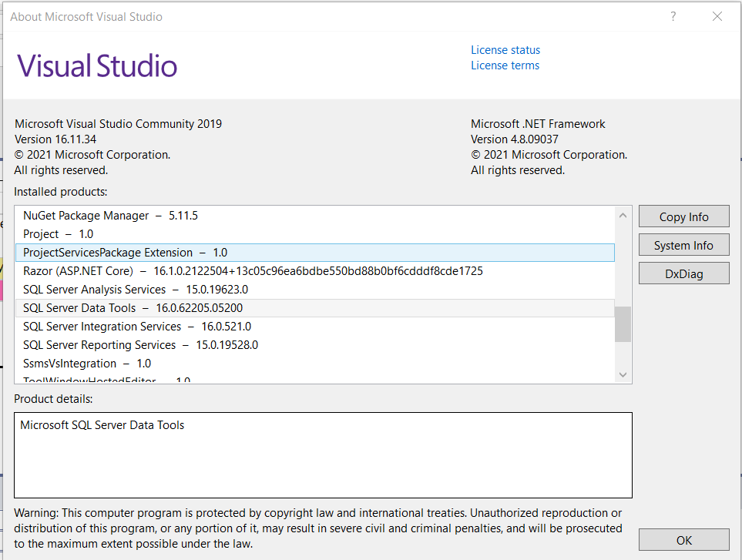Select SQL Server Data Tools row
Viewport: 742px width, 560px height.
pos(315,308)
